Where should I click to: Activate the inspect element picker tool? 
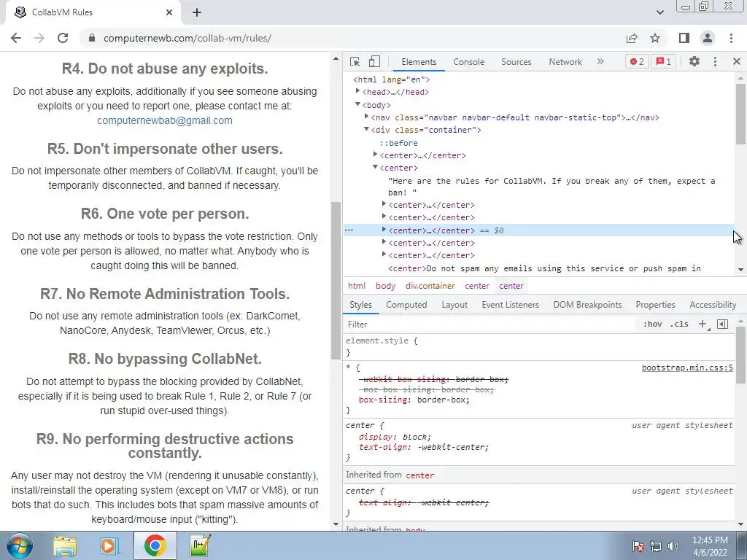pos(355,61)
